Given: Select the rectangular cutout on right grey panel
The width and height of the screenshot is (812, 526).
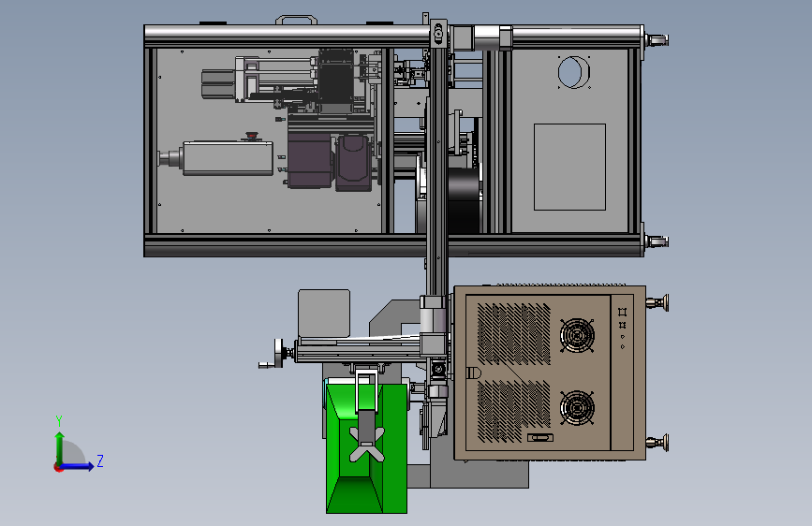Looking at the screenshot, I should [x=569, y=167].
